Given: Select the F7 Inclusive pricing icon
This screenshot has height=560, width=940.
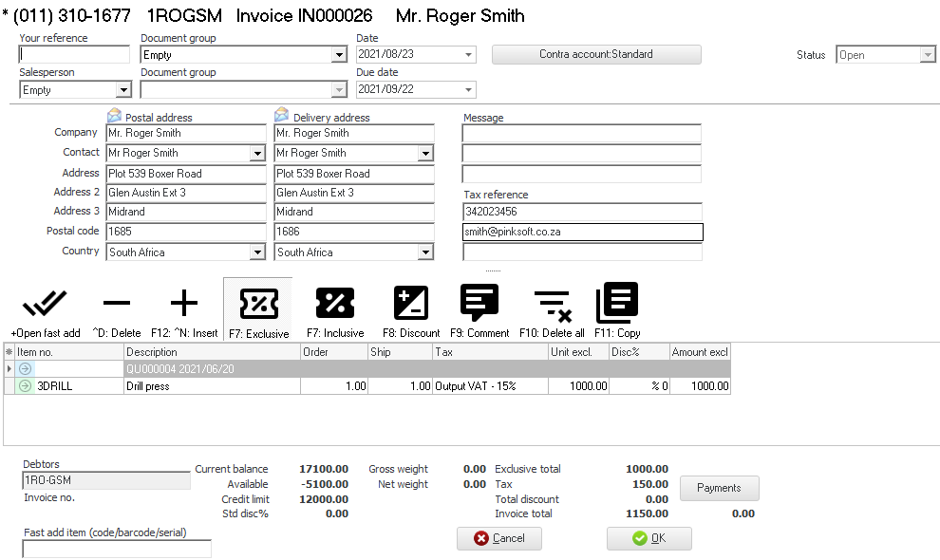Looking at the screenshot, I should pos(334,304).
